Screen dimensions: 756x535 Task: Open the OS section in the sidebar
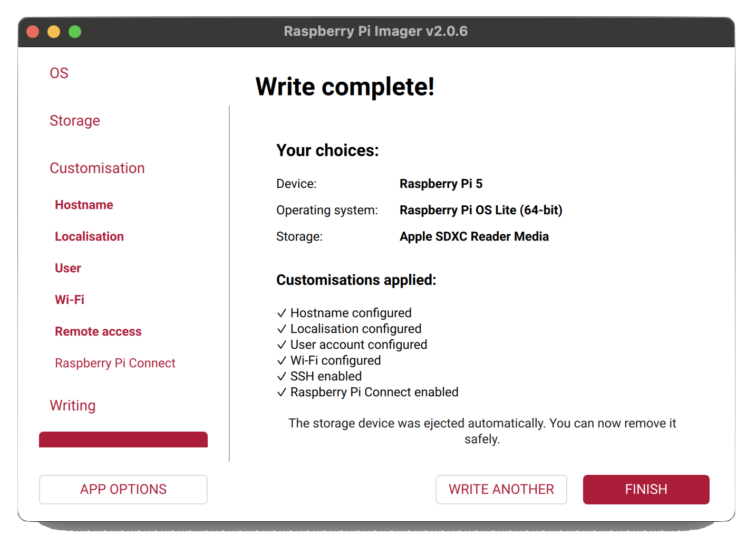coord(59,73)
